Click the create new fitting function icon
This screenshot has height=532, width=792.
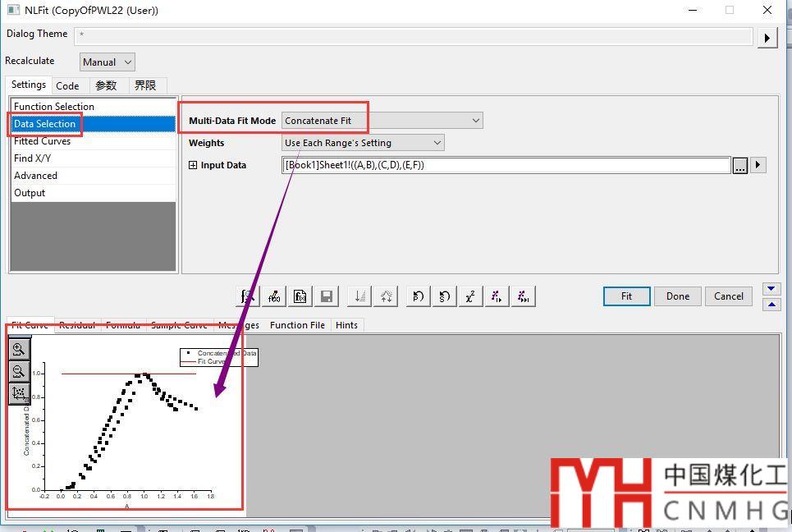(300, 296)
